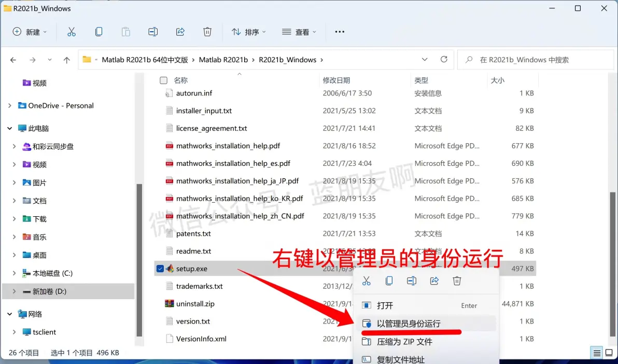Image resolution: width=618 pixels, height=364 pixels.
Task: Go forward with the right arrow
Action: coord(33,60)
